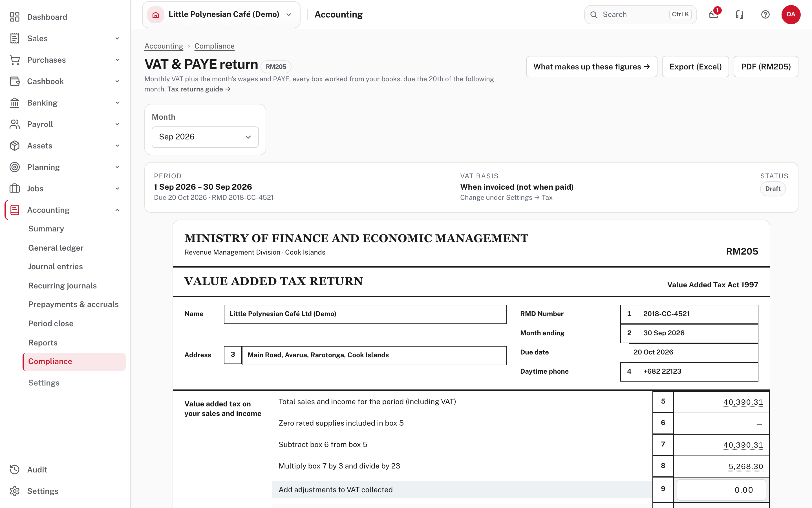This screenshot has height=508, width=812.
Task: Open the Dashboard sidebar icon
Action: (x=14, y=17)
